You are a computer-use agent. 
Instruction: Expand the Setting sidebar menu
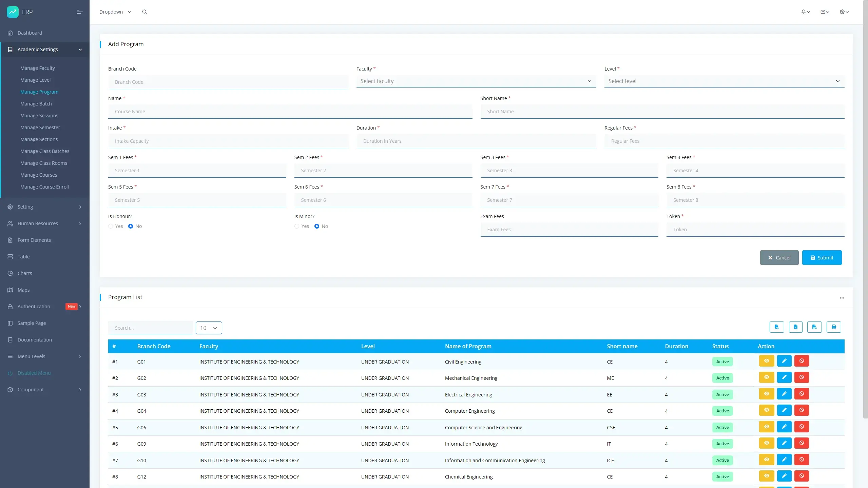[x=45, y=207]
